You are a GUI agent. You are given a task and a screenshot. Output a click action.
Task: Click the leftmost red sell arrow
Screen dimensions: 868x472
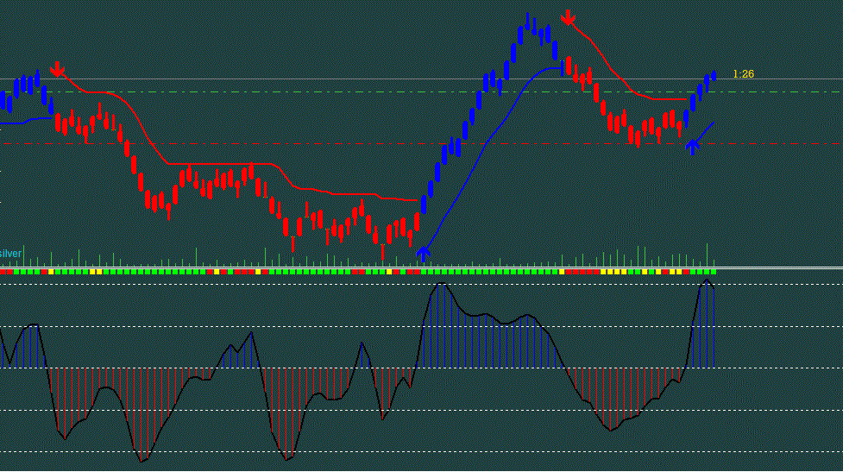pyautogui.click(x=57, y=69)
